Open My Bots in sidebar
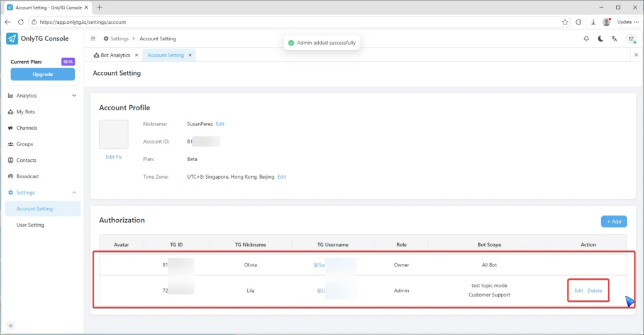Viewport: 644px width, 335px height. (26, 112)
